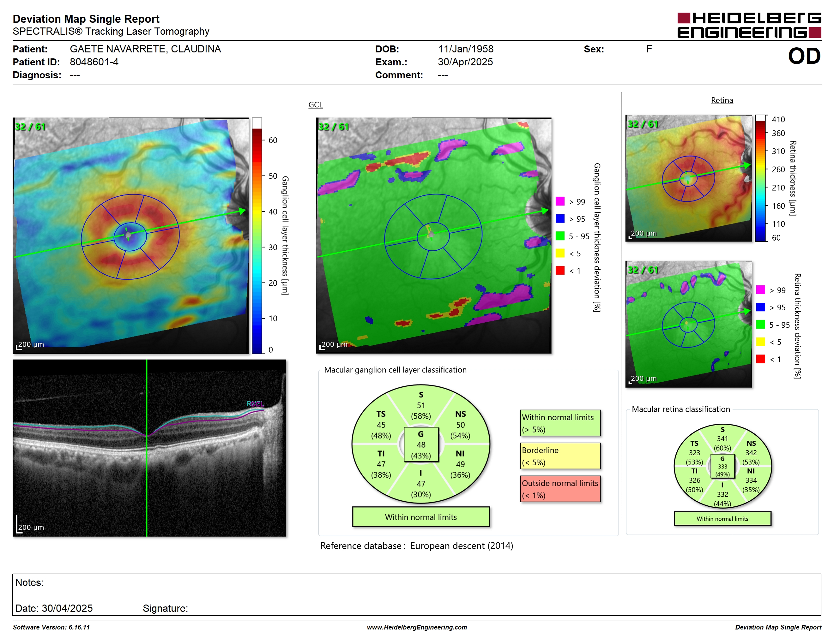The width and height of the screenshot is (834, 644).
Task: Click the exam date 30/Apr/2025
Action: (465, 62)
